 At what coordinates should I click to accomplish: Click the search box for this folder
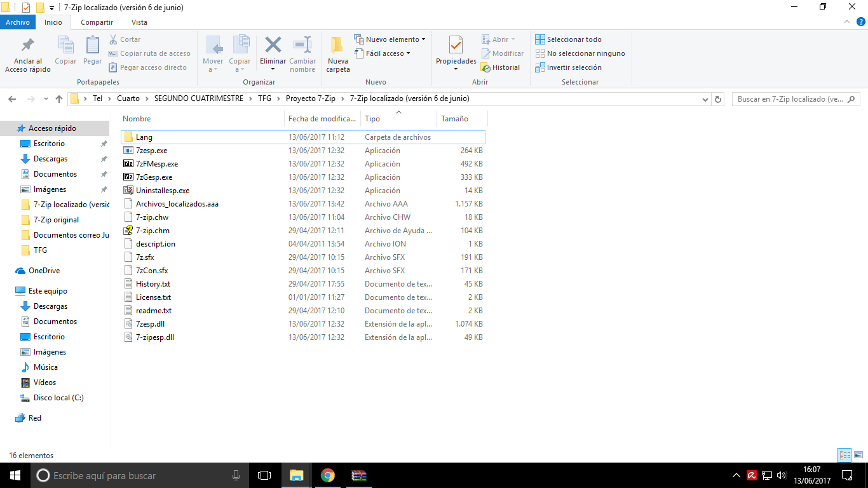(790, 99)
